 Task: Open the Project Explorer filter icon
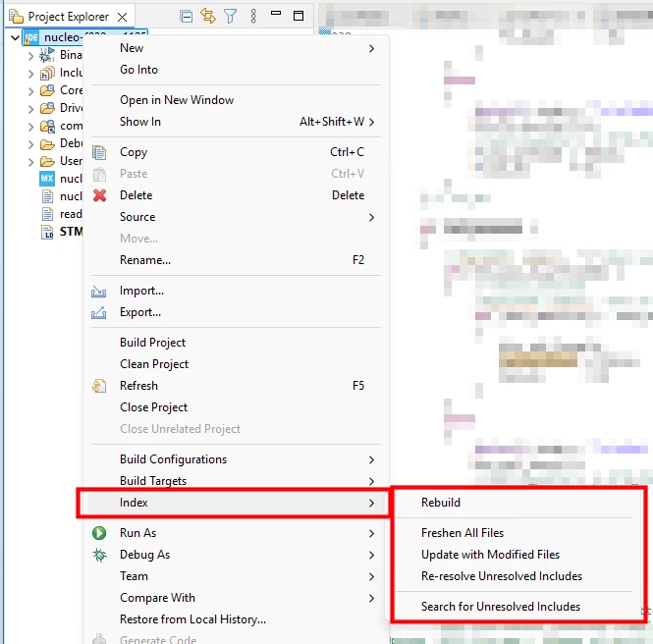(x=231, y=17)
